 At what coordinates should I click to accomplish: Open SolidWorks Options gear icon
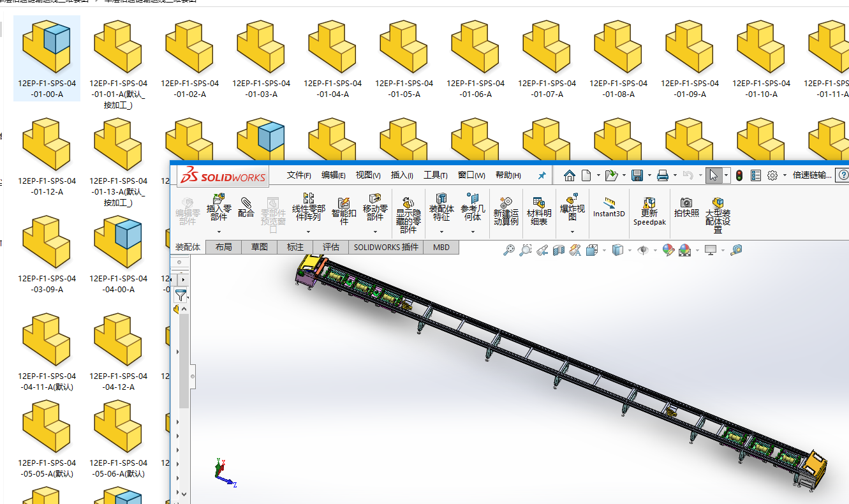coord(772,175)
